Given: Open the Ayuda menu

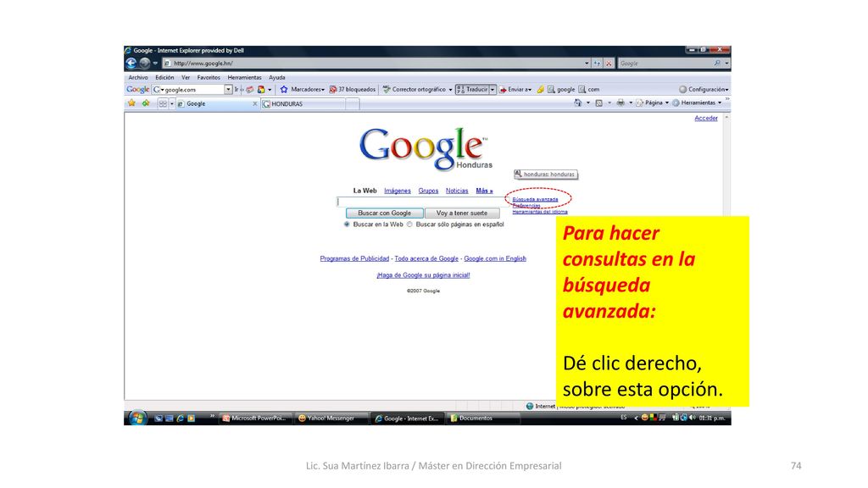Looking at the screenshot, I should [277, 77].
